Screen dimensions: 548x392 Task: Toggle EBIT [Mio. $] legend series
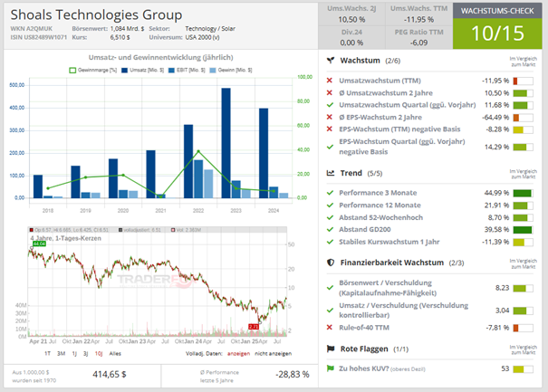click(x=187, y=71)
